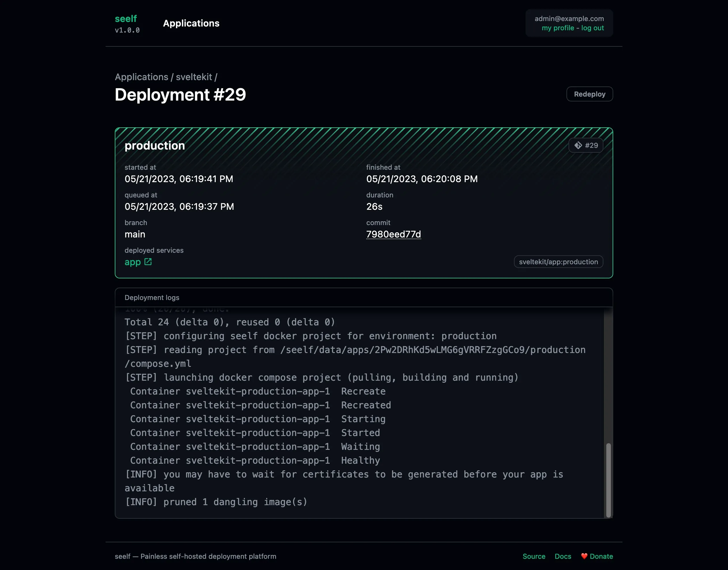
Task: Open the external link icon next to app
Action: [x=148, y=262]
